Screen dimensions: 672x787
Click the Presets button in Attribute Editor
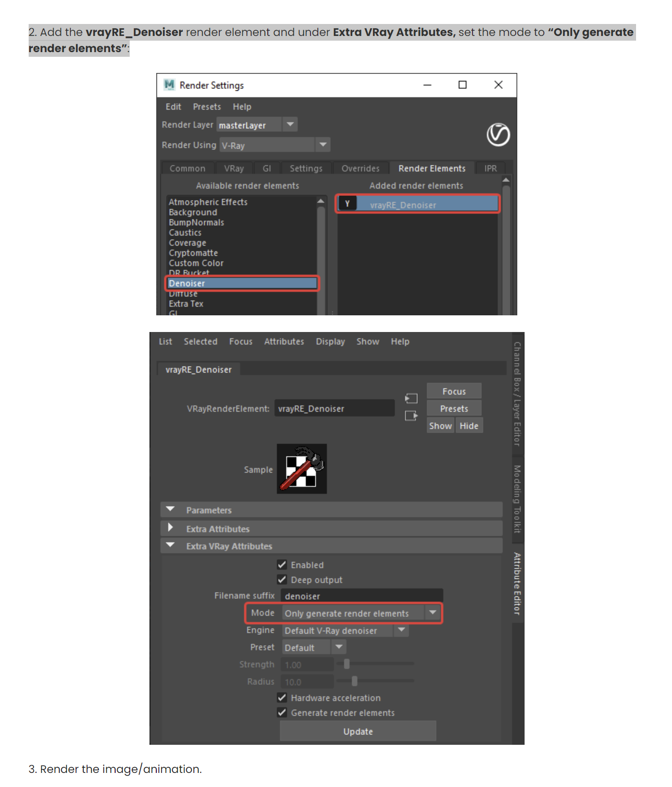[454, 409]
